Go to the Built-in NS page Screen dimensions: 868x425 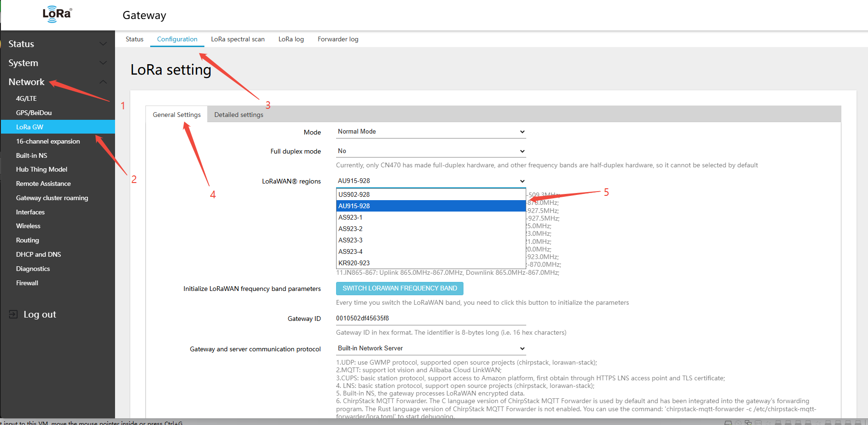(31, 155)
